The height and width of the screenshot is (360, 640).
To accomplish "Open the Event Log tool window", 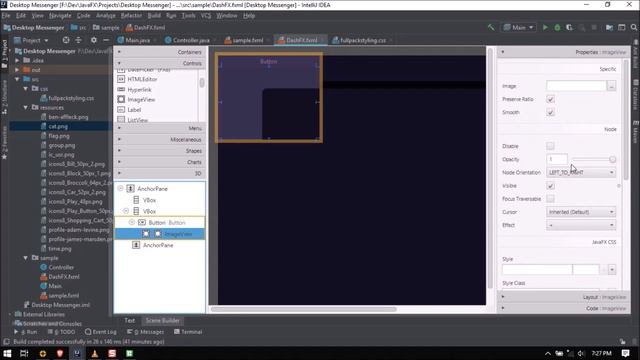I will 101,332.
